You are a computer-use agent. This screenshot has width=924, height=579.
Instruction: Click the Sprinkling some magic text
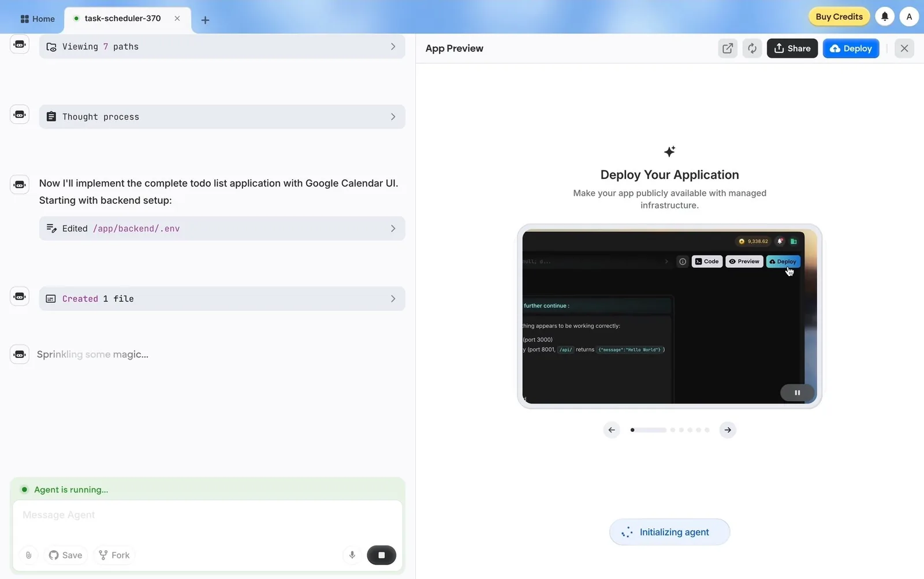tap(92, 354)
